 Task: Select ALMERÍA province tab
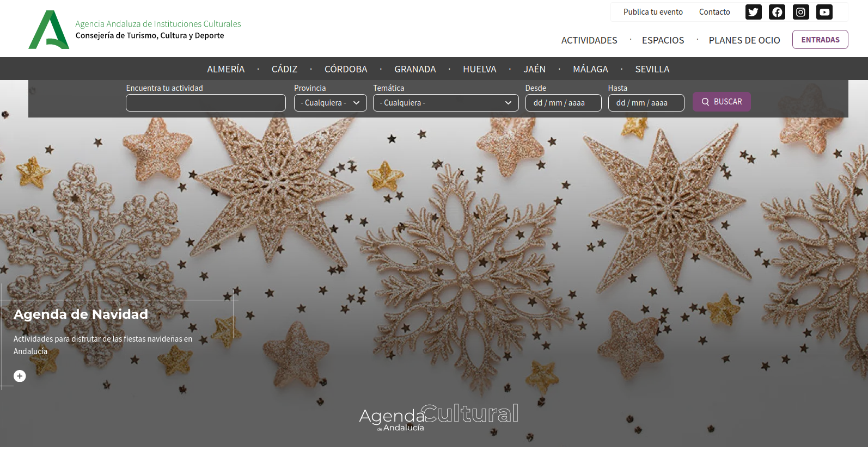[x=225, y=69]
